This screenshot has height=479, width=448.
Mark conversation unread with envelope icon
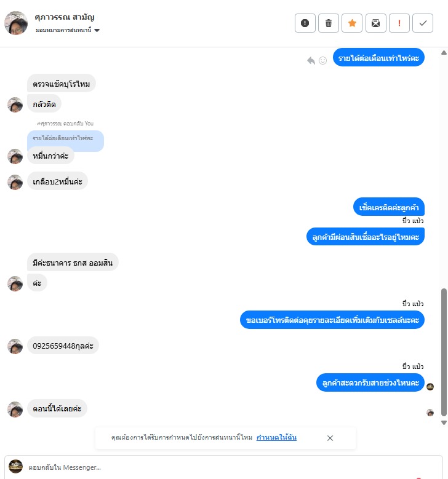[375, 23]
